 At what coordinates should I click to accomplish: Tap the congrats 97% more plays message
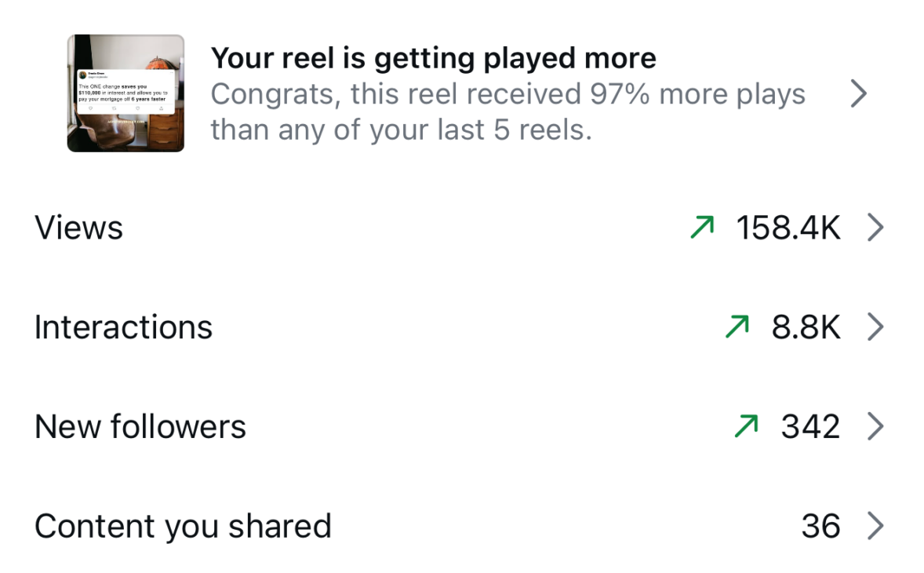507,111
